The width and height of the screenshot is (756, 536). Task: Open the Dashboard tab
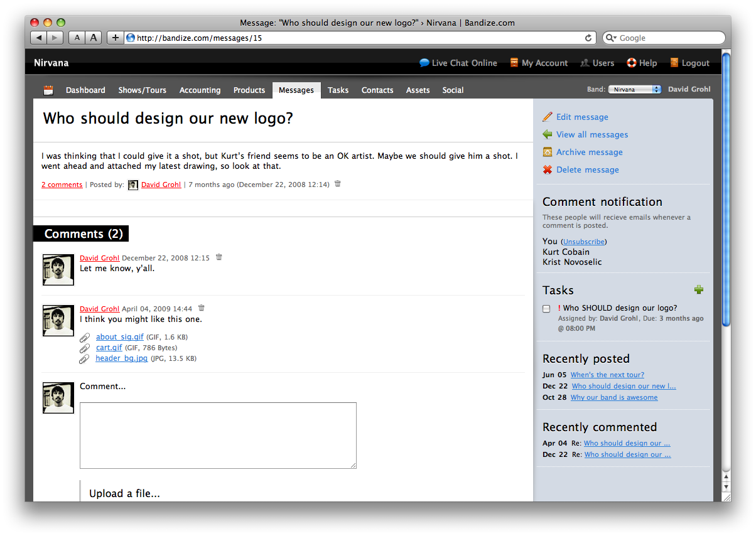[85, 90]
